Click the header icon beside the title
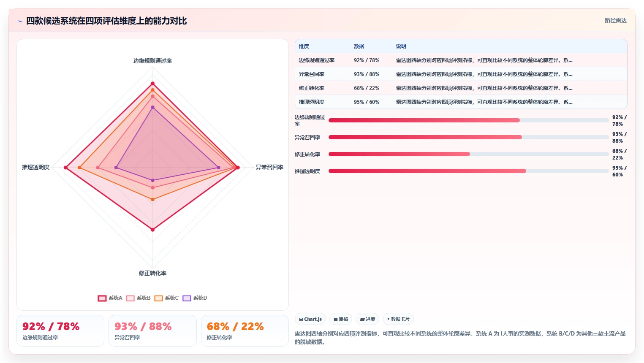This screenshot has width=644, height=363. (x=20, y=21)
